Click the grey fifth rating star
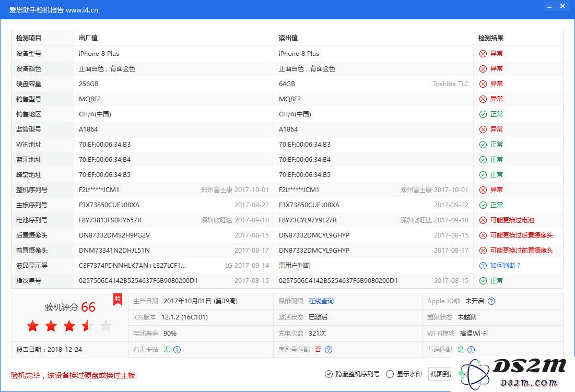The image size is (575, 392). tap(105, 326)
